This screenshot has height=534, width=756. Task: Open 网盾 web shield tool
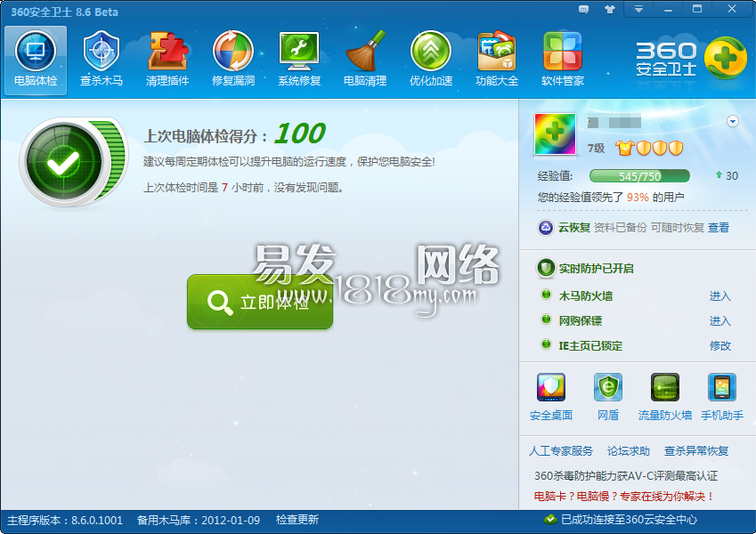click(x=608, y=397)
